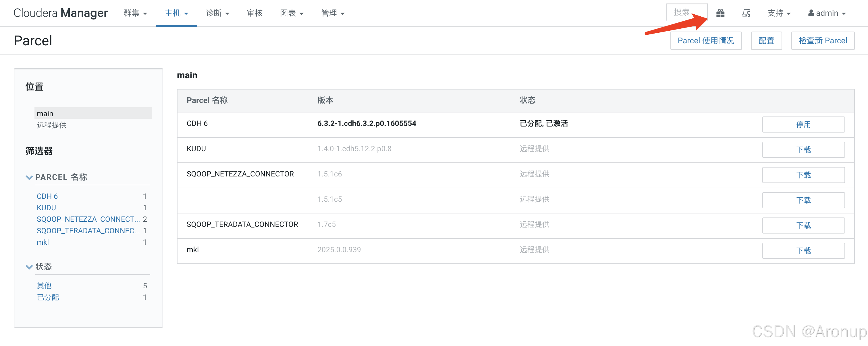Click the Parcel 使用情况 button
The image size is (868, 346).
(706, 41)
